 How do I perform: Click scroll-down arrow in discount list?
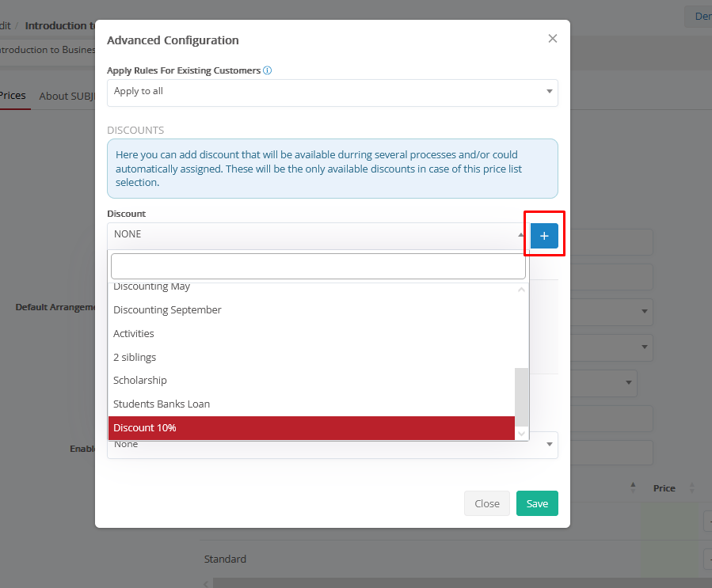pos(521,434)
